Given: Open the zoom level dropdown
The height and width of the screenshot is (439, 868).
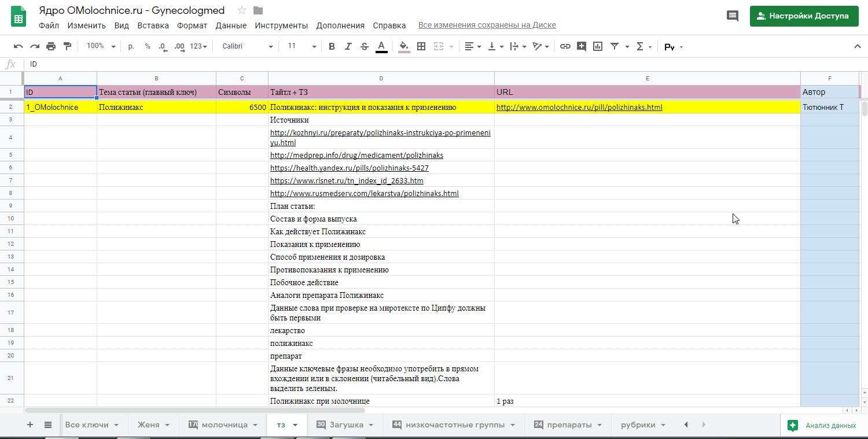Looking at the screenshot, I should click(101, 46).
